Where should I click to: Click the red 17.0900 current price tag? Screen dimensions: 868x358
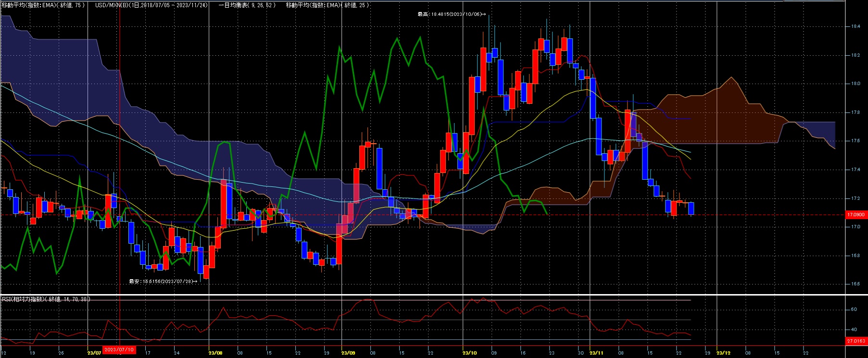point(855,215)
